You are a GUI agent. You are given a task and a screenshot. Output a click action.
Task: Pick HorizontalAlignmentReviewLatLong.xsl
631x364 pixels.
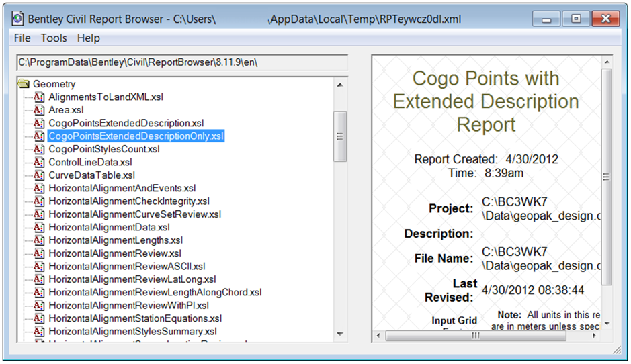pyautogui.click(x=132, y=279)
